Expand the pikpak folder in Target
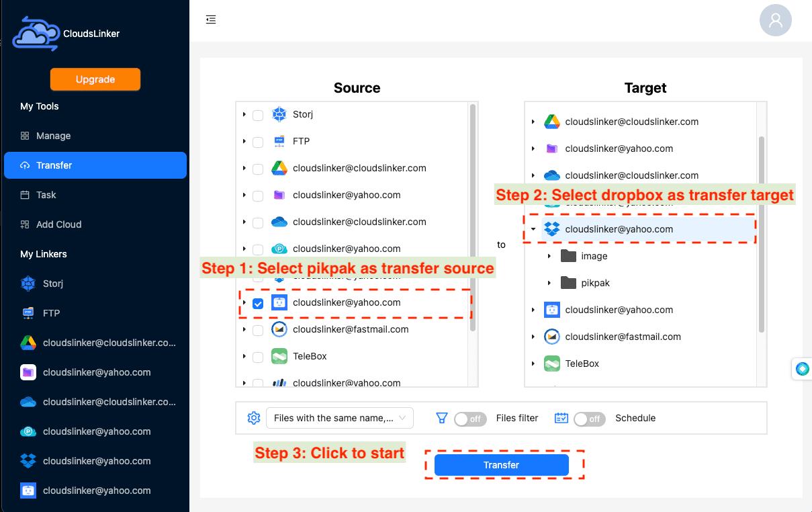812x512 pixels. click(549, 283)
